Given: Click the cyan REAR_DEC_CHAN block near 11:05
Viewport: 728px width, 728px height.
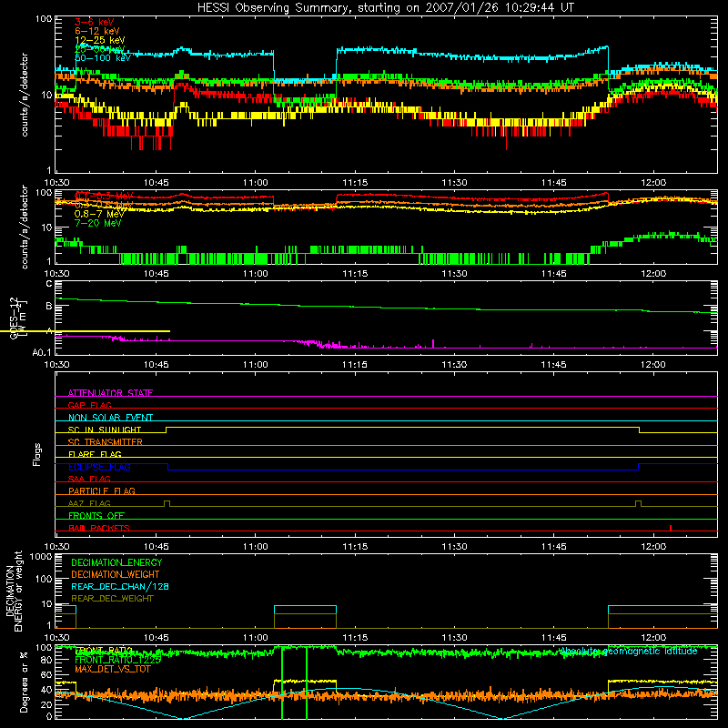Looking at the screenshot, I should 305,610.
